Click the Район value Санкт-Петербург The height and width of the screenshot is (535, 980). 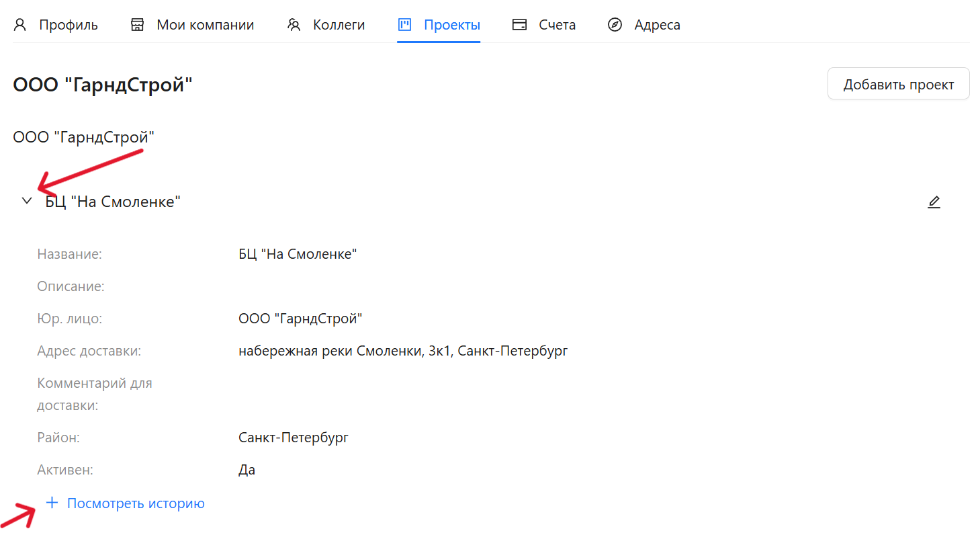pyautogui.click(x=294, y=438)
